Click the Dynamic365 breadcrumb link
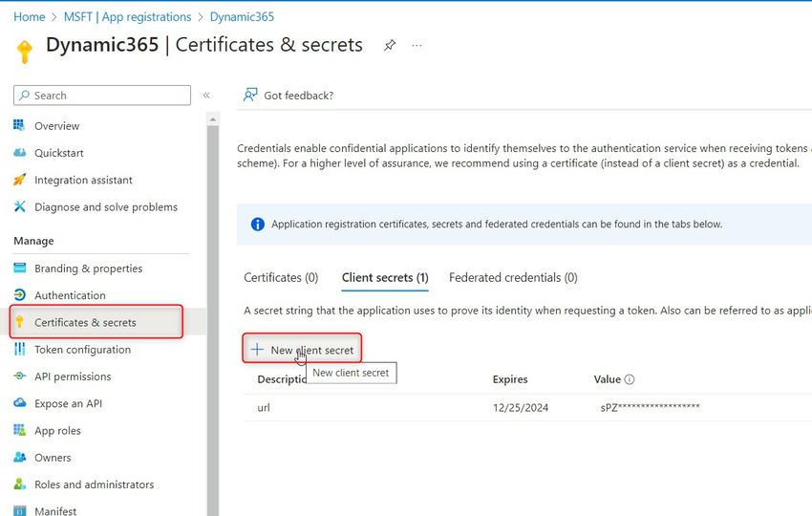 coord(242,17)
